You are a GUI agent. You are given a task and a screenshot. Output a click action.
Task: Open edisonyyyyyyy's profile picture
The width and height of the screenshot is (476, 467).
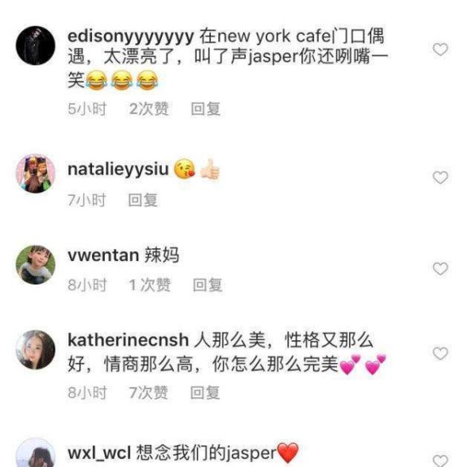pyautogui.click(x=36, y=45)
